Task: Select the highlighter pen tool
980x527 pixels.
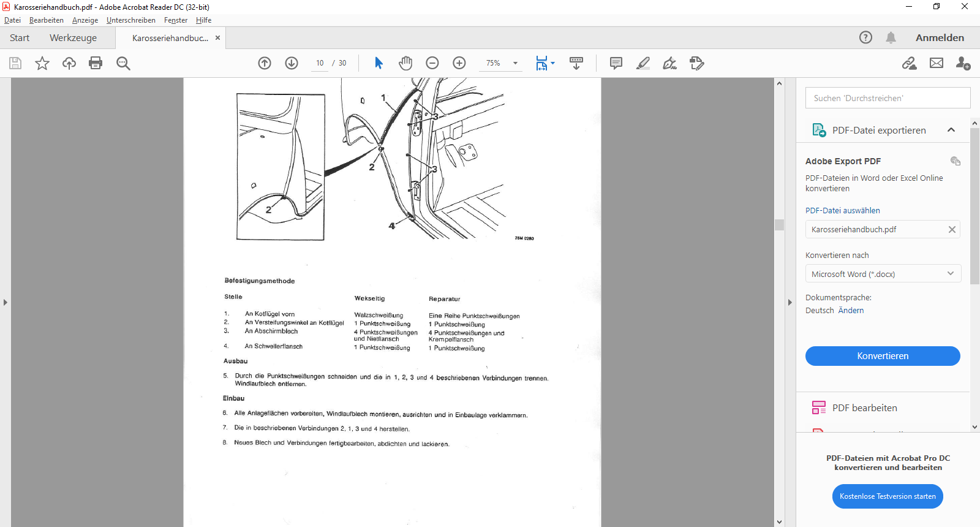Action: (x=643, y=63)
